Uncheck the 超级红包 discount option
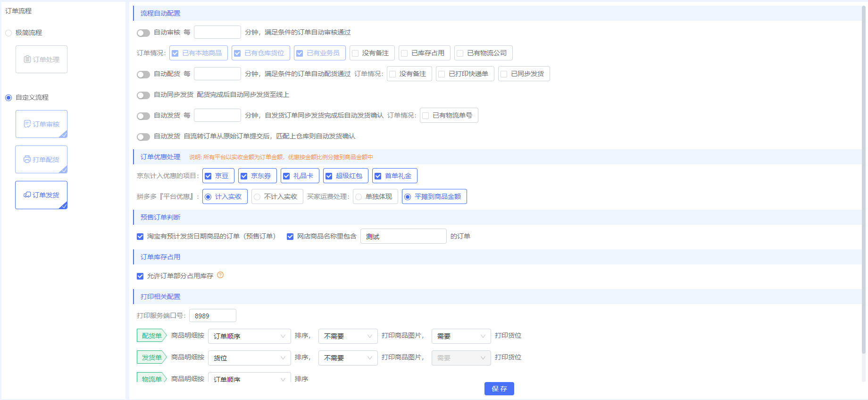The width and height of the screenshot is (868, 400). tap(329, 176)
